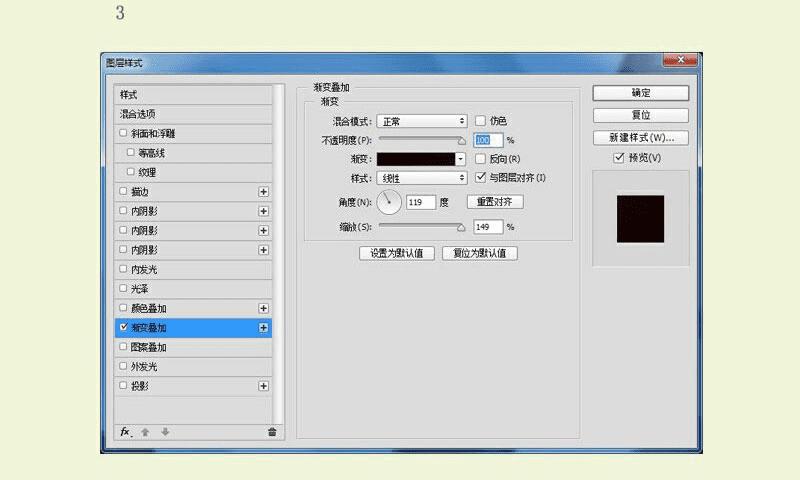Select the 混合选项 row

(x=193, y=114)
